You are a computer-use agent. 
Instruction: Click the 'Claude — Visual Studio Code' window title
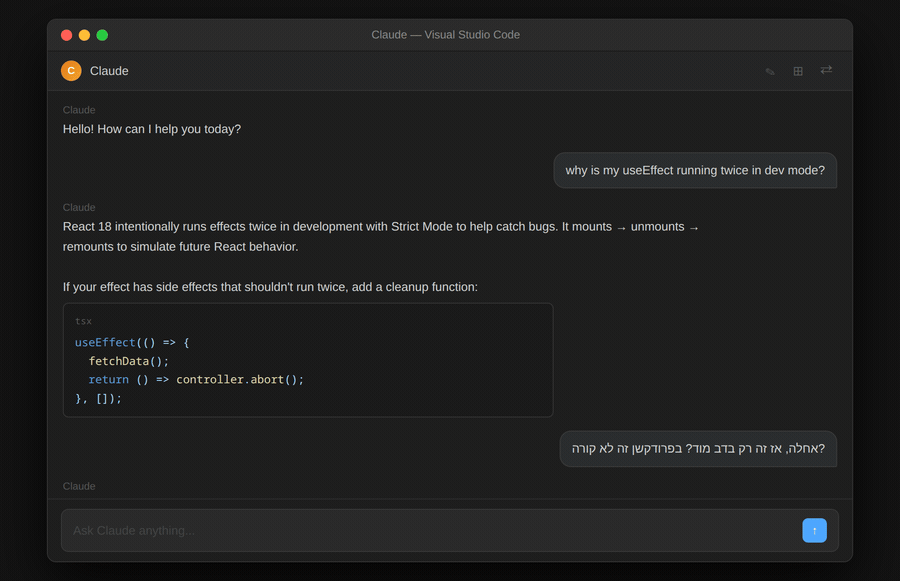pyautogui.click(x=445, y=35)
